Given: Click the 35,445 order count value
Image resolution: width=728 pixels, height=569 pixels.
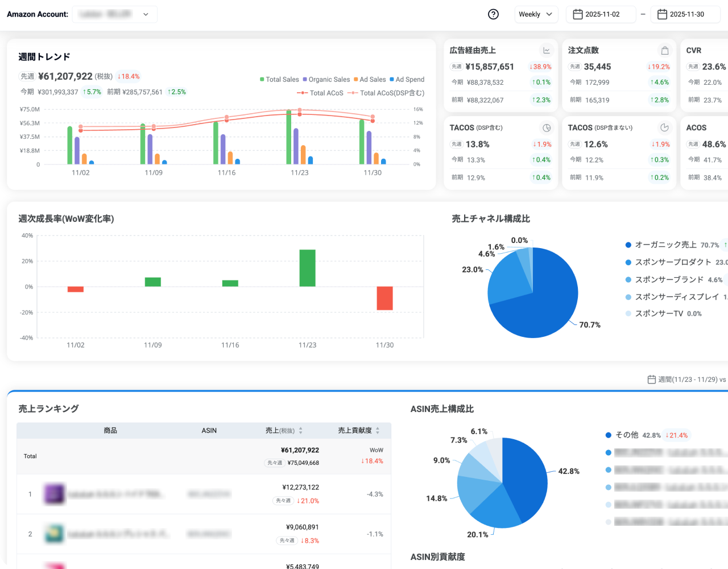Looking at the screenshot, I should click(598, 67).
